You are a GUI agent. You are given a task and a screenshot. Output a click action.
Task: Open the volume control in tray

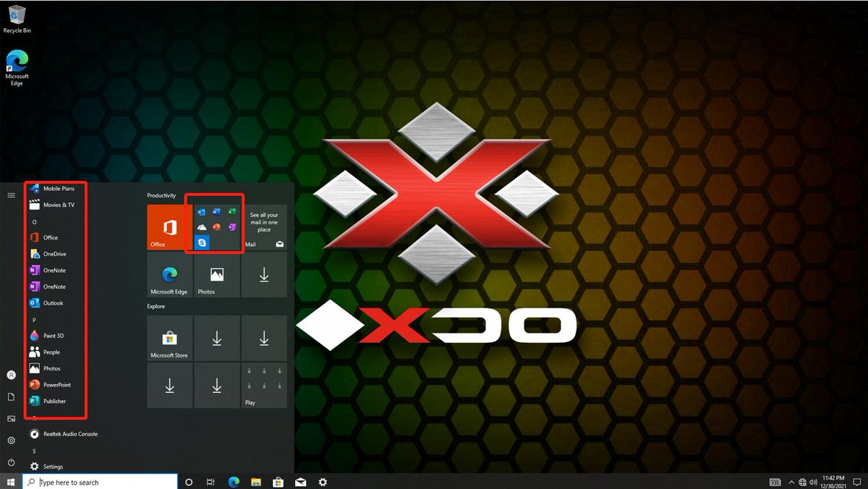click(x=814, y=482)
